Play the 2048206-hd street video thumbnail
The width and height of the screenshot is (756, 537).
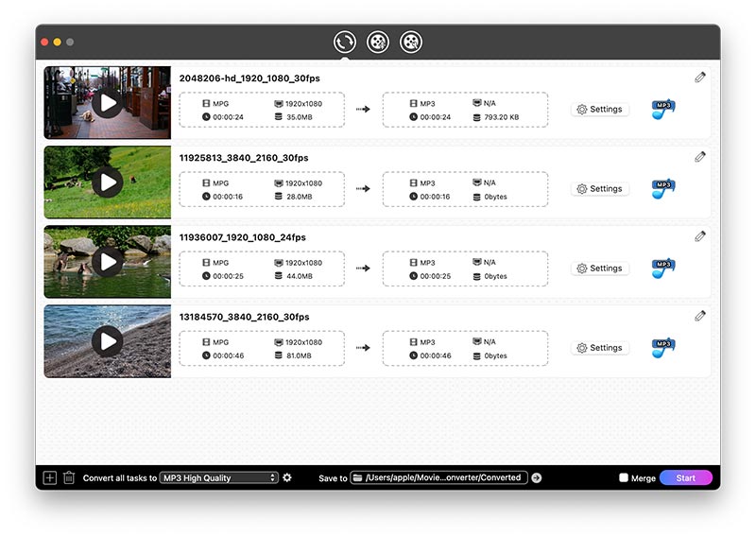pos(108,102)
